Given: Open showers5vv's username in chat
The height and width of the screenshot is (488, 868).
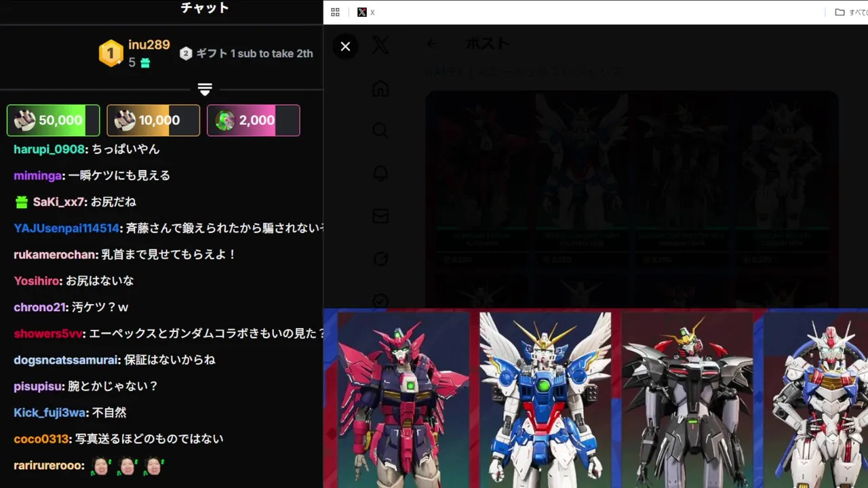Looking at the screenshot, I should tap(48, 333).
